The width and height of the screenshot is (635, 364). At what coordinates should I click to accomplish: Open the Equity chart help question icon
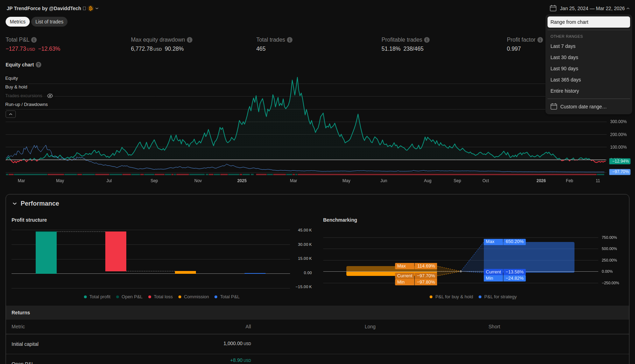pyautogui.click(x=38, y=65)
